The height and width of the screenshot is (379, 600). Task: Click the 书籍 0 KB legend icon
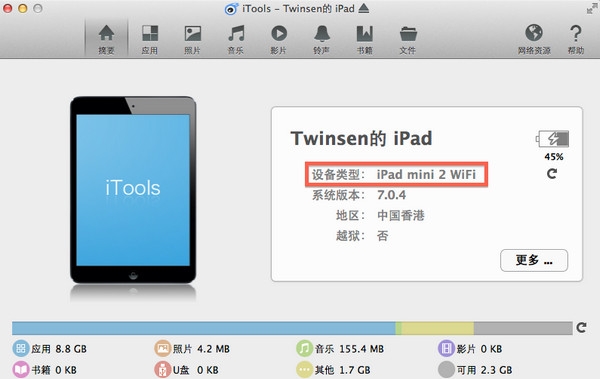click(x=21, y=370)
